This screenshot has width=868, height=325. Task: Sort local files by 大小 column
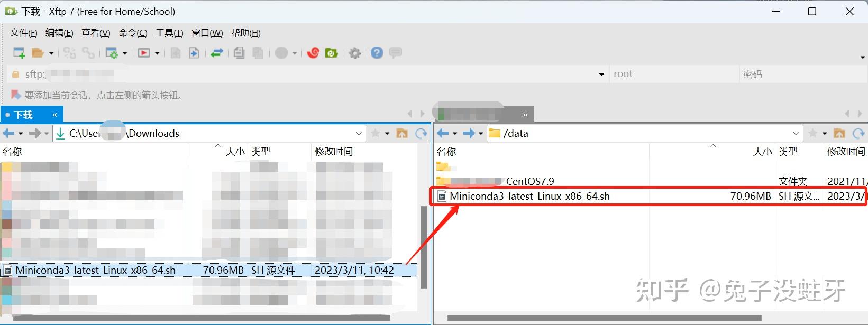217,152
